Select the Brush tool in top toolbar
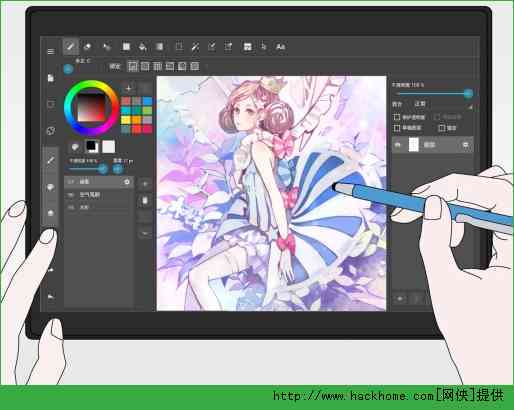The image size is (514, 410). point(70,46)
